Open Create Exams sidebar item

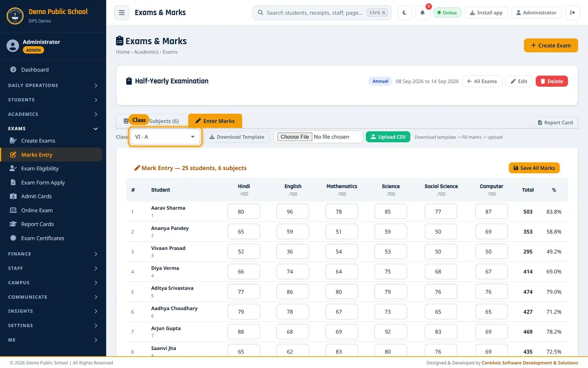pos(51,141)
